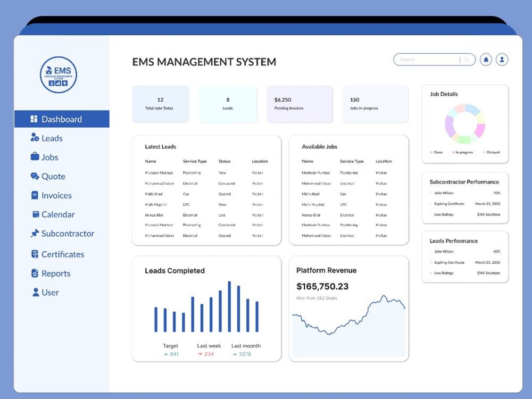The image size is (532, 399).
Task: Select the Quote menu item
Action: coord(53,177)
